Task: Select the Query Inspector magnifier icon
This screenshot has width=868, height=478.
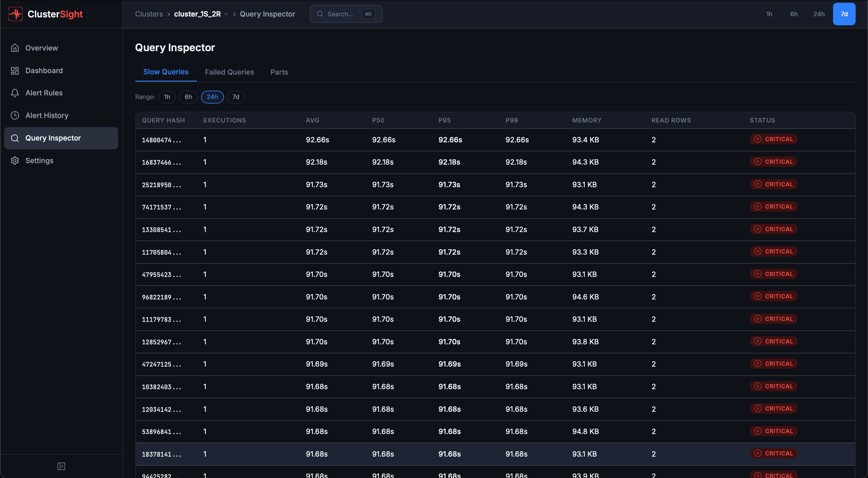Action: [x=15, y=138]
